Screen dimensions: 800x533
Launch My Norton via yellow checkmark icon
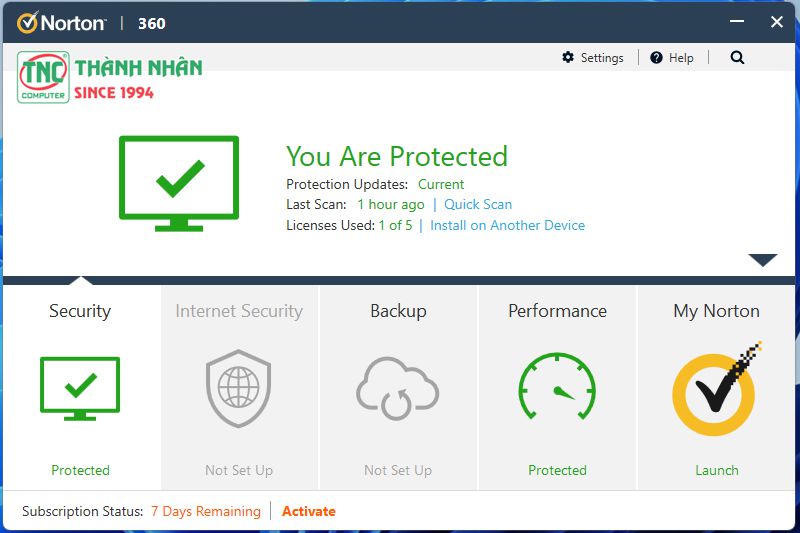coord(716,389)
